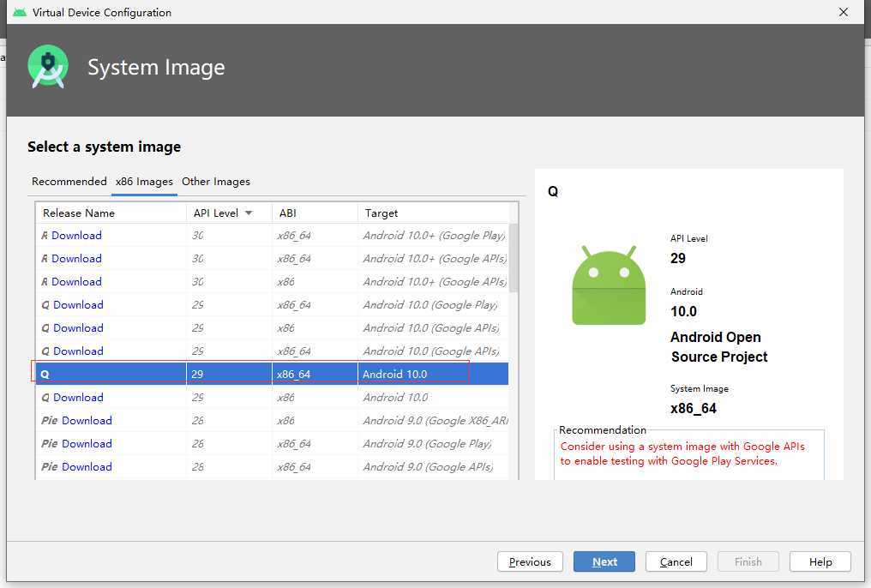Select the Q Android 10.0 x86_64 row
This screenshot has height=588, width=871.
coord(257,375)
